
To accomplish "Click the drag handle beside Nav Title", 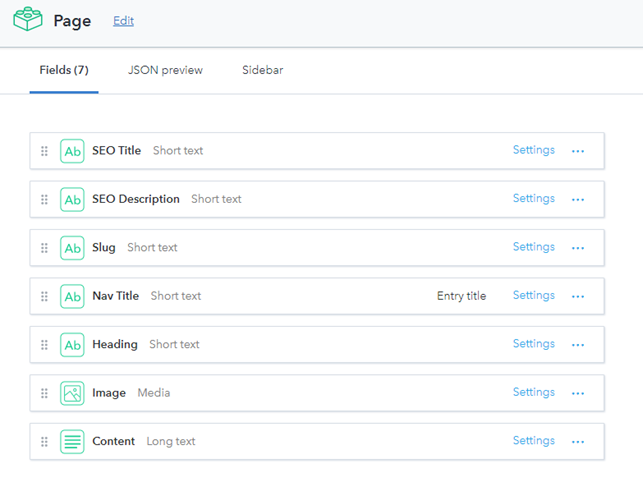I will 44,296.
